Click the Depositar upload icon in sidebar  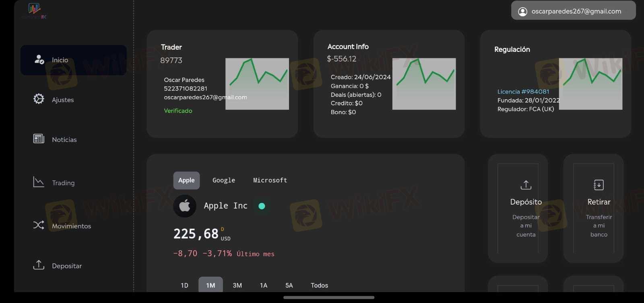[x=39, y=265]
